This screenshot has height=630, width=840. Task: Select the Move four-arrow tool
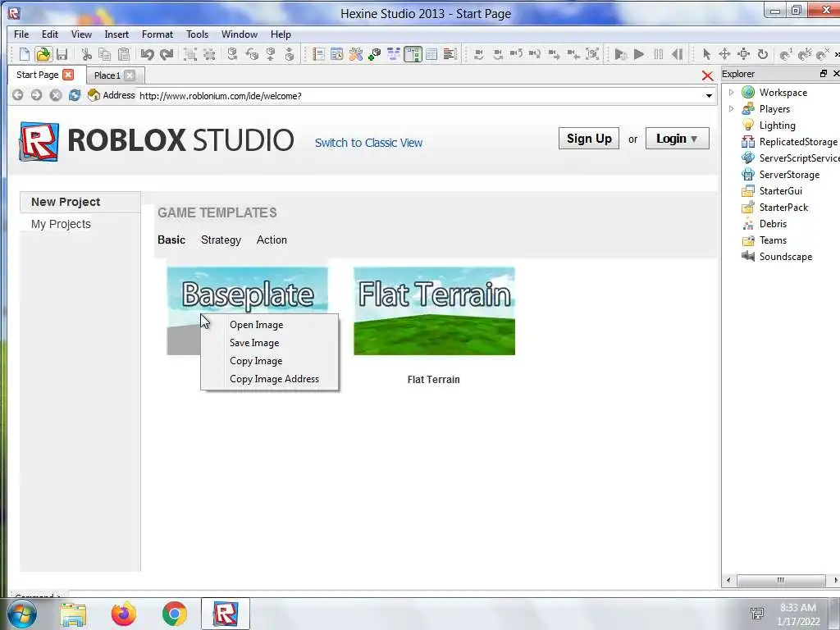(724, 54)
